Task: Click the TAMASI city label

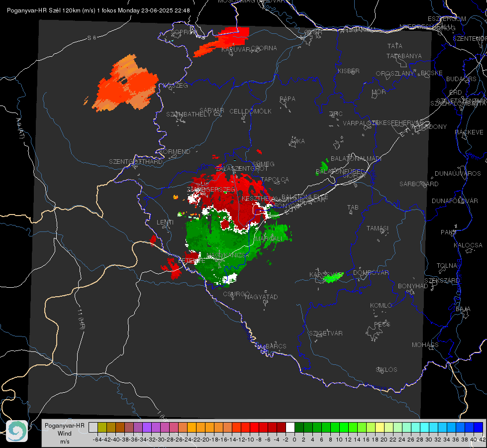Action: coord(378,228)
